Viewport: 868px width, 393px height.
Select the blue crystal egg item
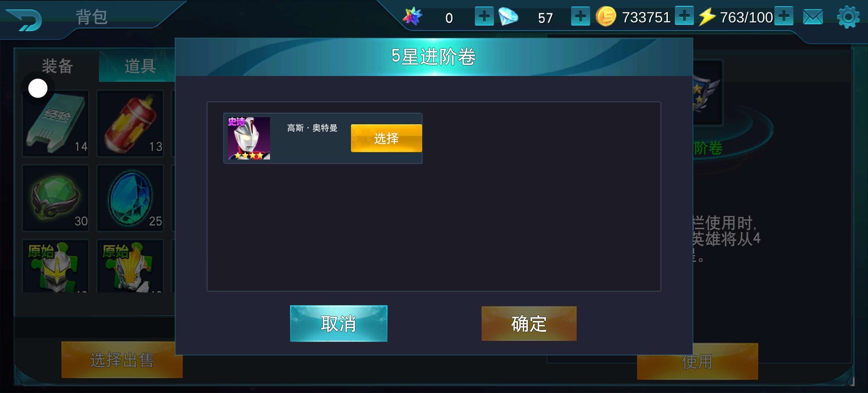pyautogui.click(x=130, y=198)
